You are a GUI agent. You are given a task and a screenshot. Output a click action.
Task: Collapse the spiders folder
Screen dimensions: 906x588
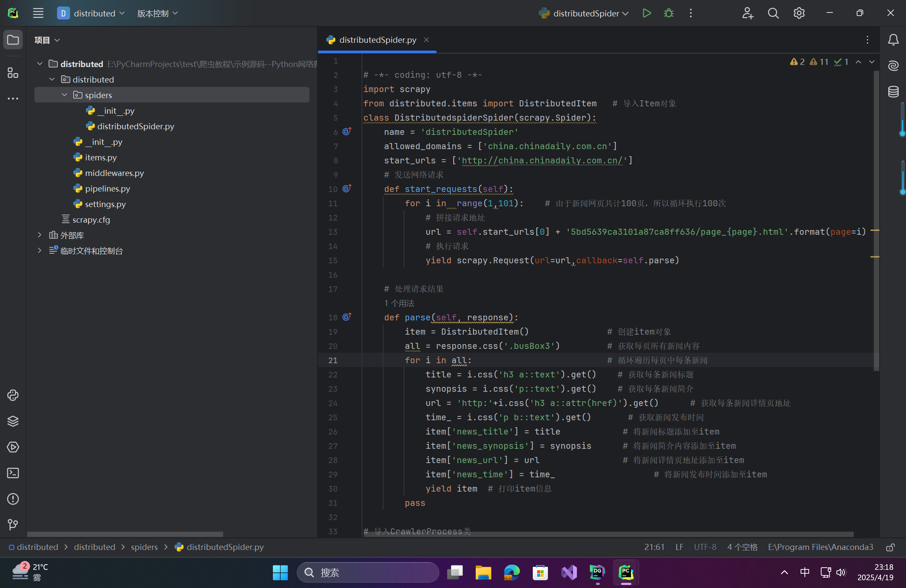coord(64,95)
